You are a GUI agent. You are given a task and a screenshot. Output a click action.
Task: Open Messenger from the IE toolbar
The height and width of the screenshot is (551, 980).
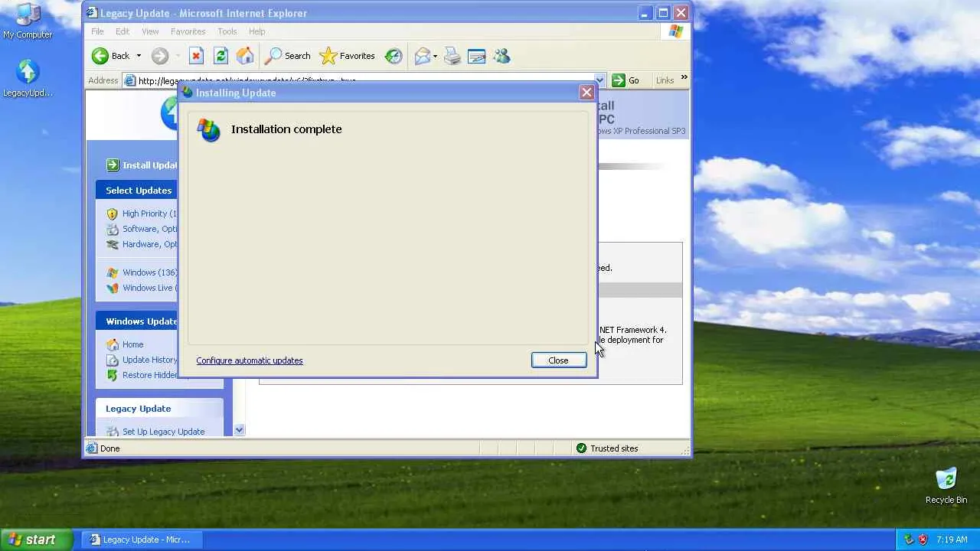(x=501, y=56)
